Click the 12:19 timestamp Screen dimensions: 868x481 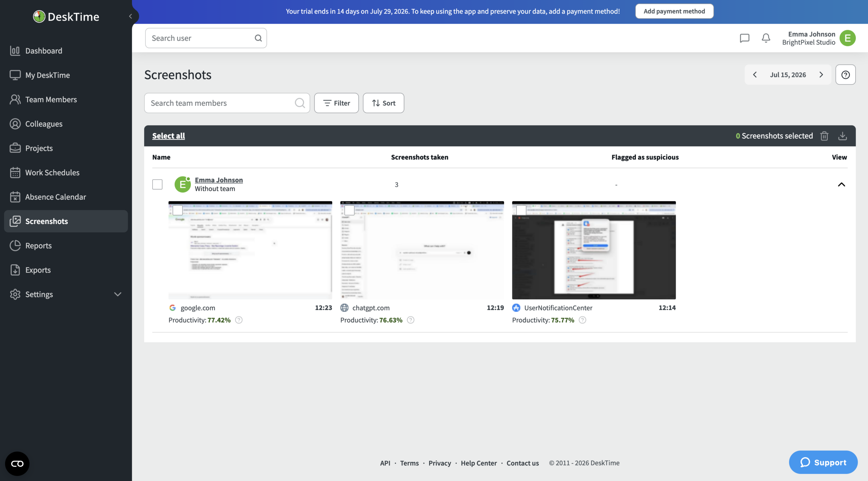point(495,308)
